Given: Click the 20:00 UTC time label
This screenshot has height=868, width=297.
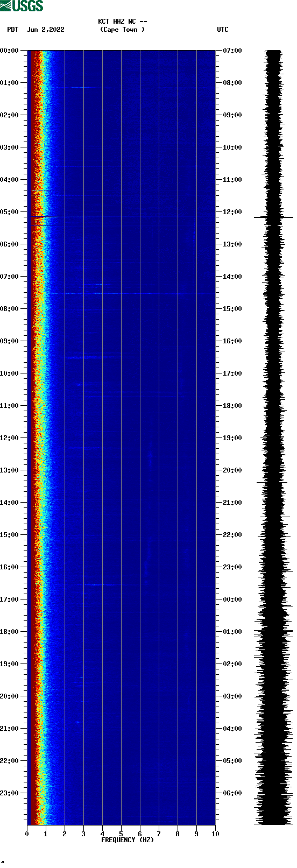Looking at the screenshot, I should click(232, 470).
